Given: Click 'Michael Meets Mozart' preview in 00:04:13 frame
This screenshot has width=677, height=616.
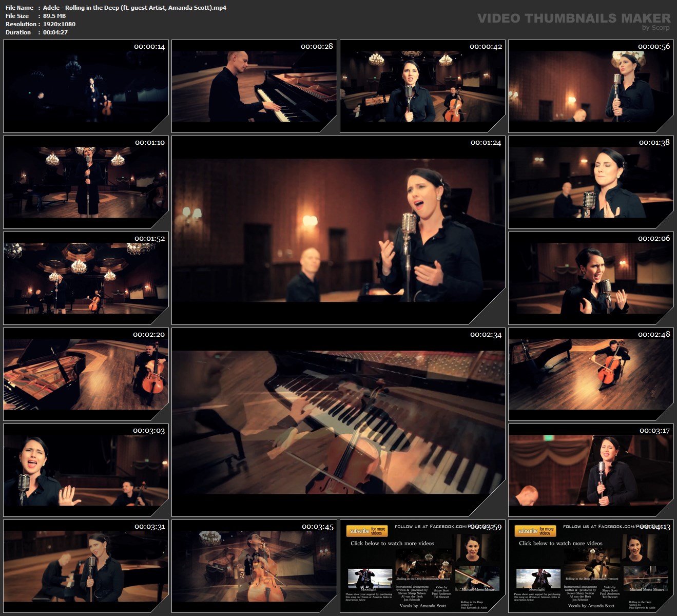Looking at the screenshot, I should click(x=646, y=577).
